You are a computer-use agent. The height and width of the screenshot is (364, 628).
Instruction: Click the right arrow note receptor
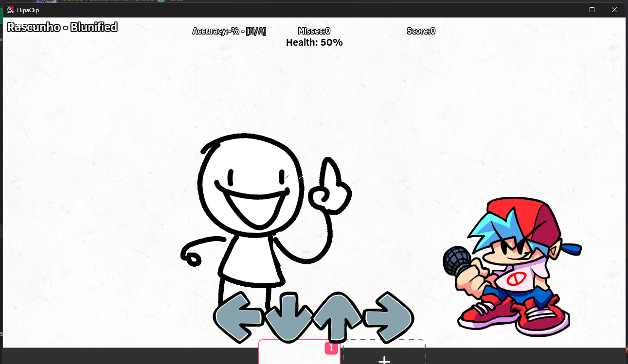(x=388, y=317)
